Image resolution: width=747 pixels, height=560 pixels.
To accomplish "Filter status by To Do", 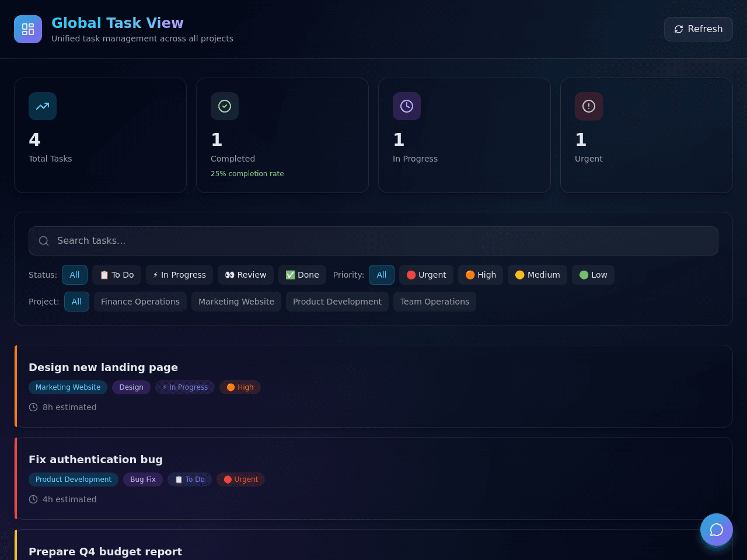I will [x=117, y=275].
